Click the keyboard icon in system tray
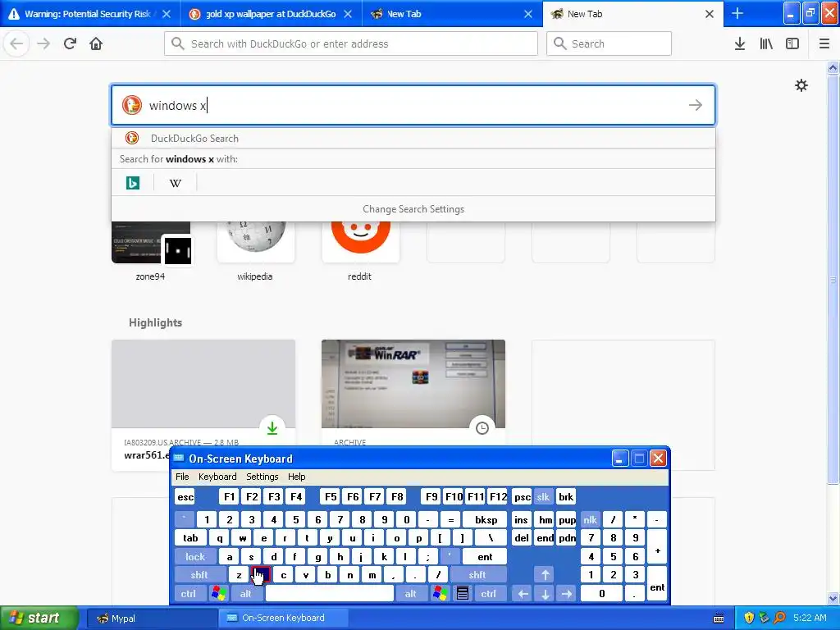 pyautogui.click(x=719, y=619)
